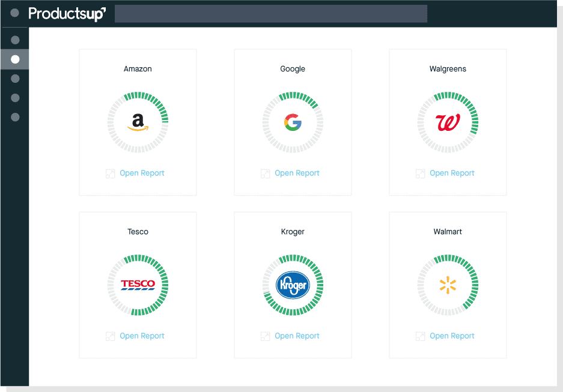Click the report icon beside Amazon's Open Report
This screenshot has width=563, height=392.
tap(110, 173)
